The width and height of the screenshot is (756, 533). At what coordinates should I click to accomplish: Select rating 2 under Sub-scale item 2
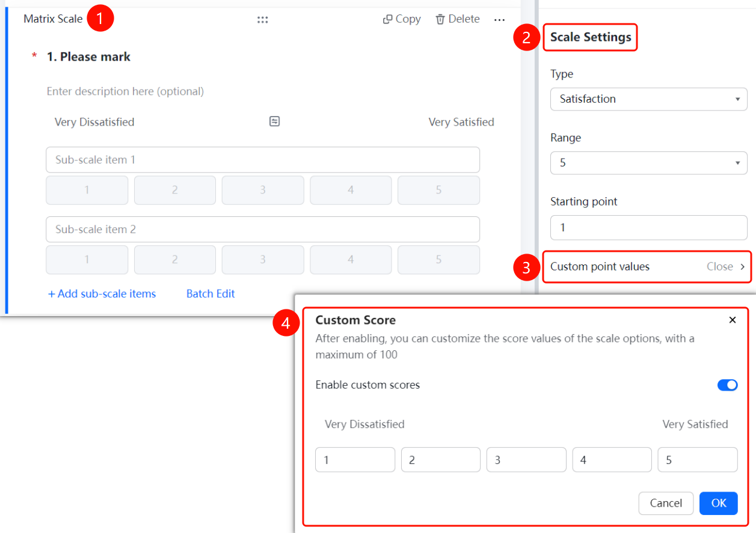pos(175,260)
